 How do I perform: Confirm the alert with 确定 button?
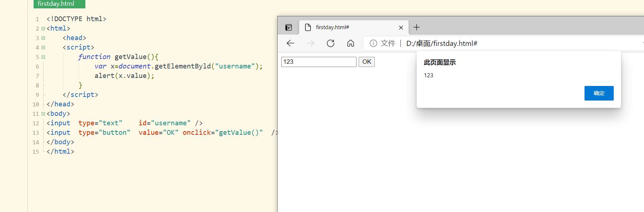pyautogui.click(x=599, y=93)
